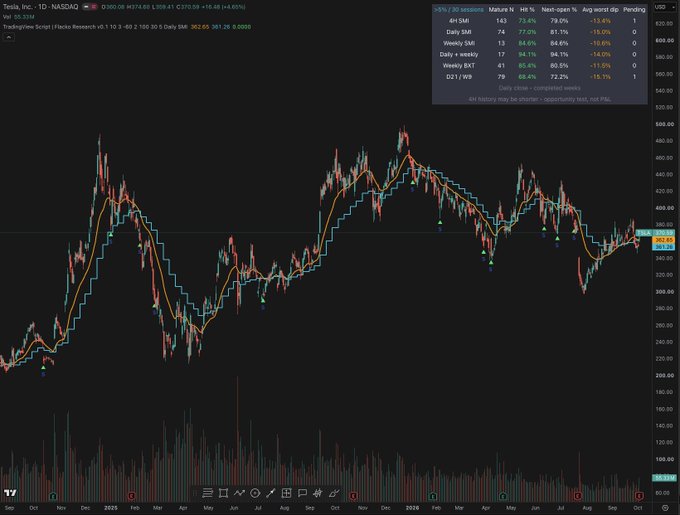The height and width of the screenshot is (515, 680).
Task: Click the orange 362.65 price axis label
Action: [663, 240]
